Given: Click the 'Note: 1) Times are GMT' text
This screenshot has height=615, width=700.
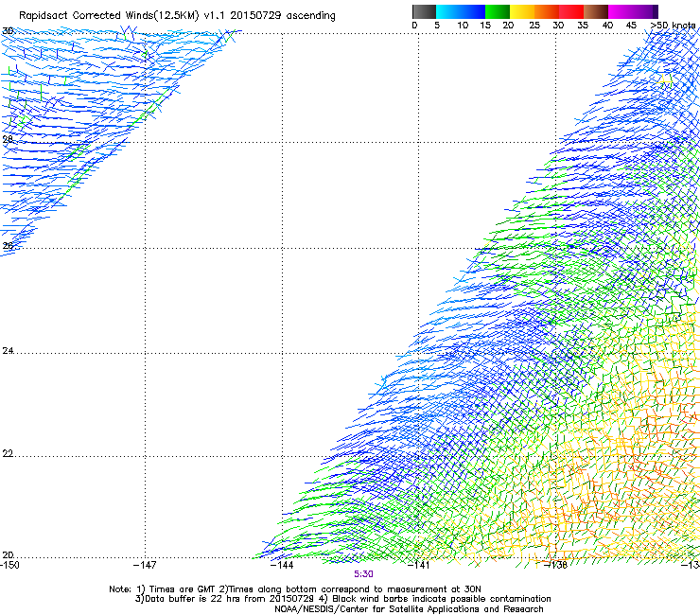Looking at the screenshot, I should (x=163, y=589).
